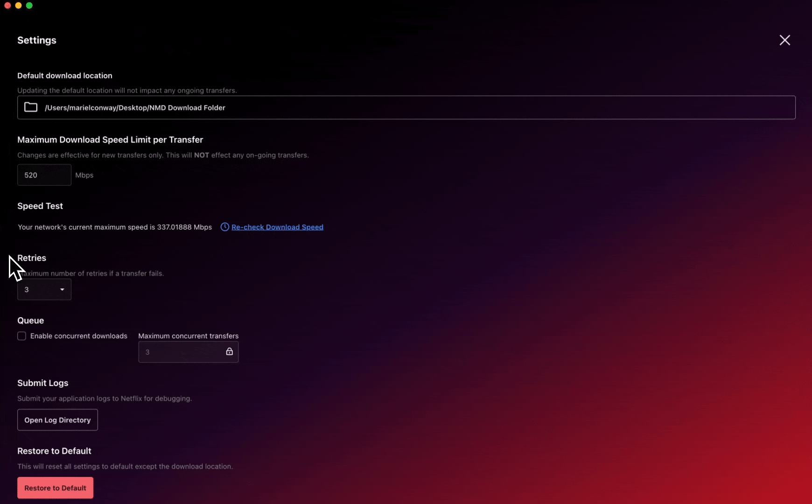Click the macOS green maximize window button

point(29,6)
